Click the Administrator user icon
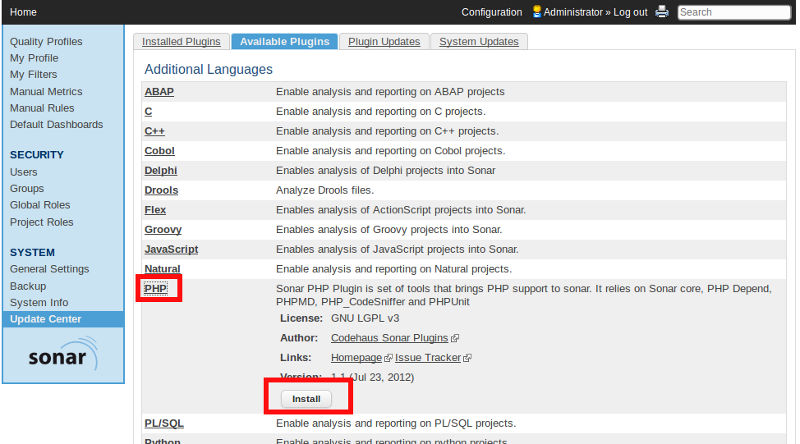This screenshot has width=800, height=444. click(537, 12)
